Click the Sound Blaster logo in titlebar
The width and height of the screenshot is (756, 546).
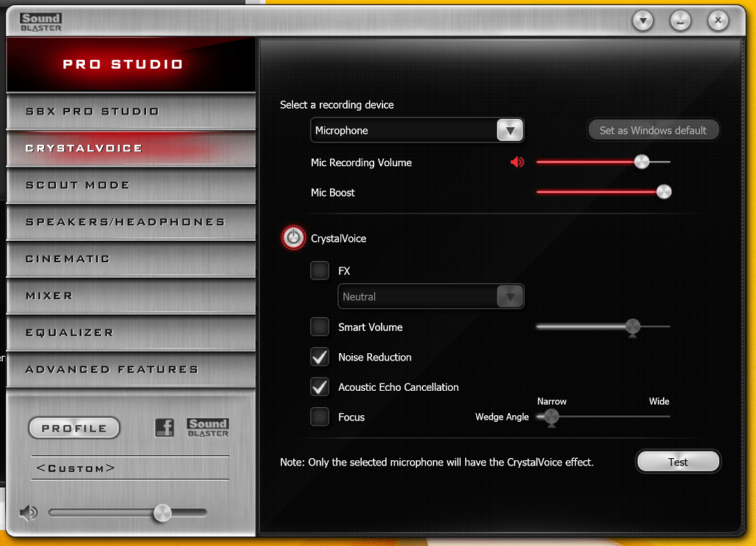pyautogui.click(x=40, y=21)
